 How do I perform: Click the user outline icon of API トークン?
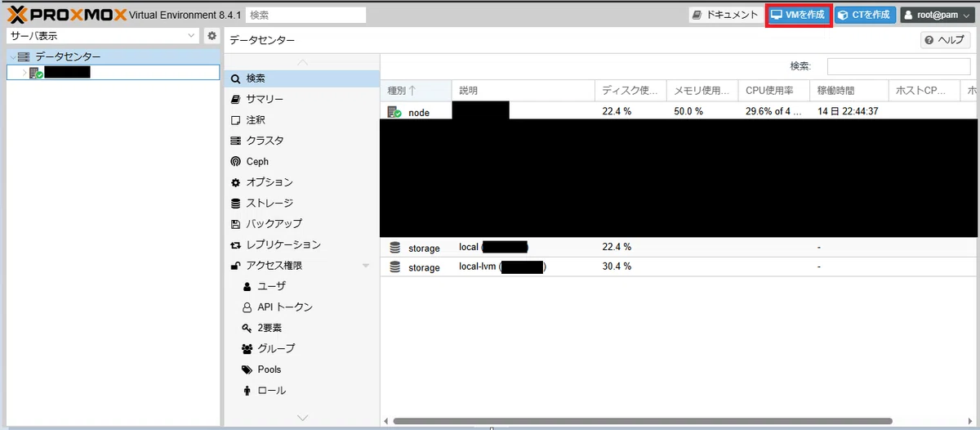pos(247,307)
